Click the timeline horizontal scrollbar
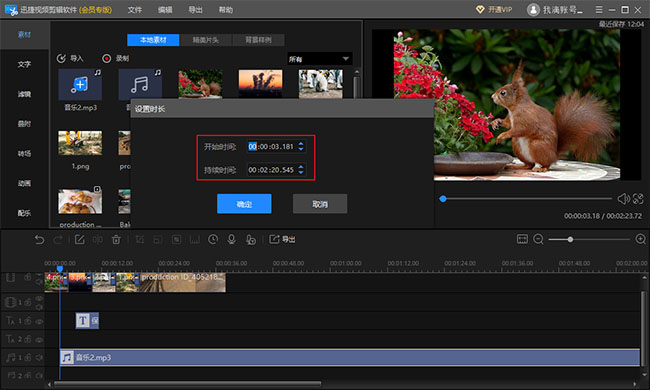 pyautogui.click(x=187, y=384)
